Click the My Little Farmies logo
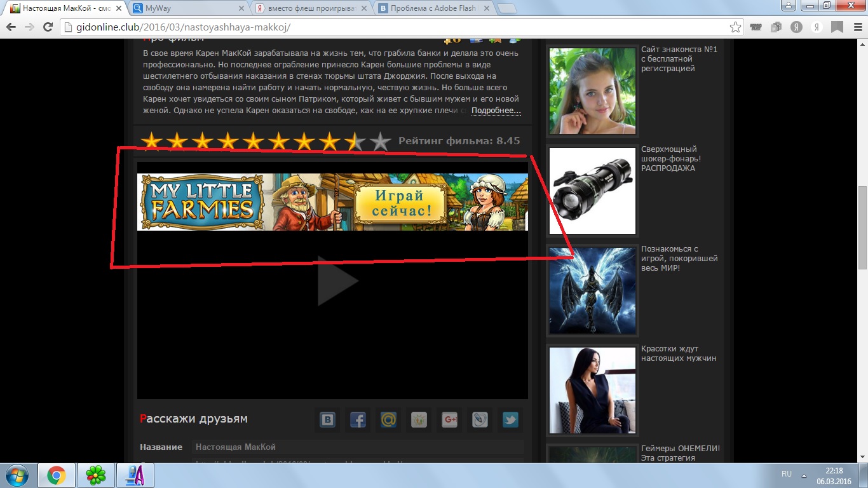 pos(202,201)
